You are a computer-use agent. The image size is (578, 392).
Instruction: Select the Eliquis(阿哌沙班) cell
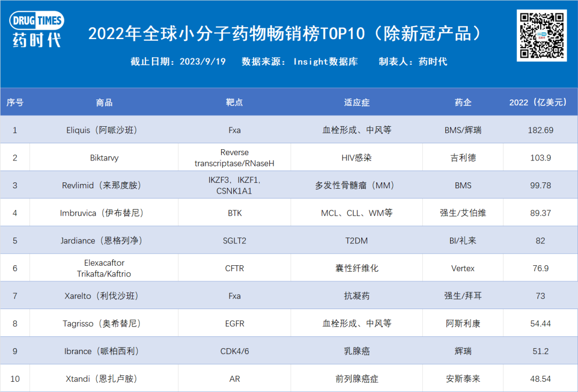(x=104, y=129)
